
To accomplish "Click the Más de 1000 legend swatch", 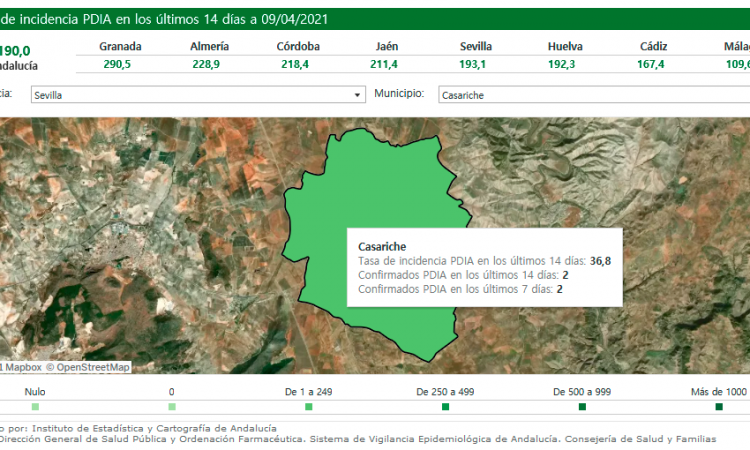I will pyautogui.click(x=719, y=407).
